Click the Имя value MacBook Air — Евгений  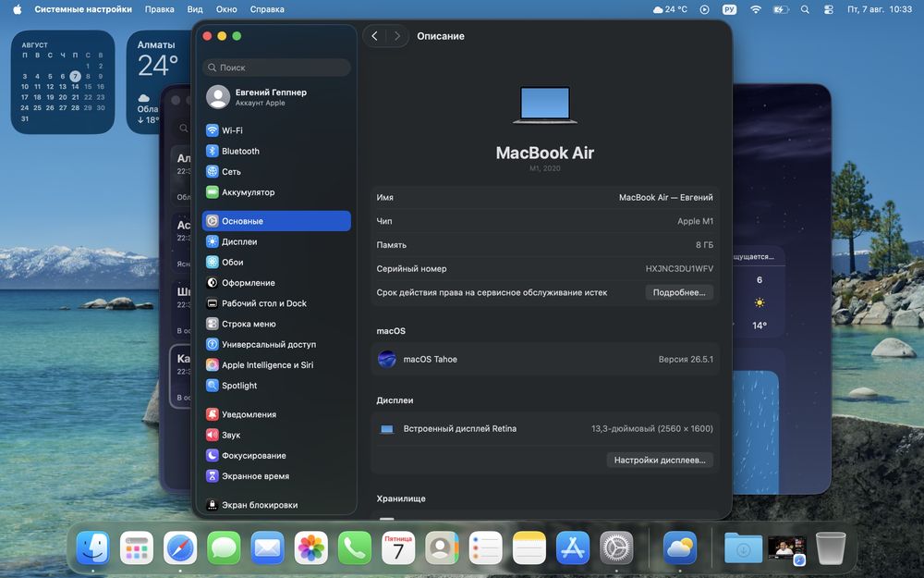point(666,198)
